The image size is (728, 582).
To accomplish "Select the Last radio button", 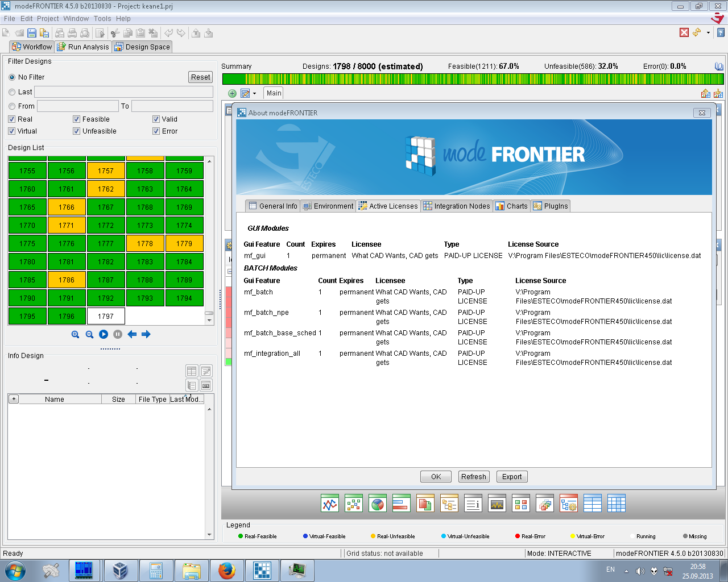I will click(12, 92).
